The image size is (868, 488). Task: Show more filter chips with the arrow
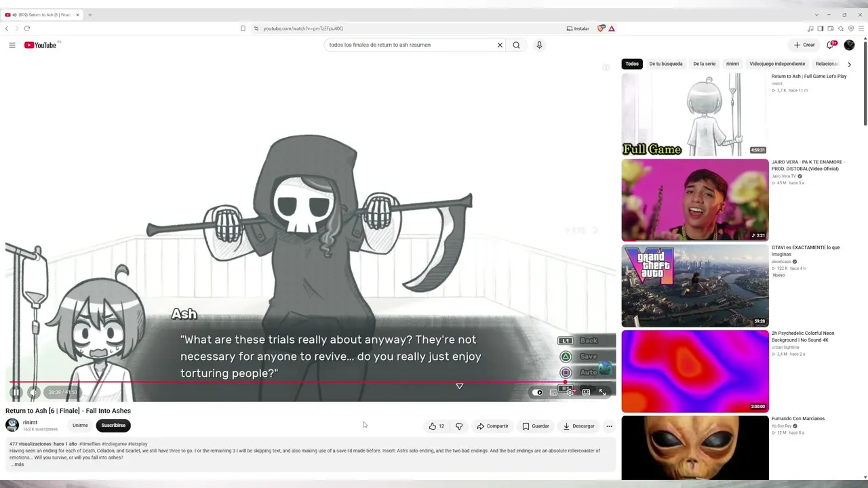pos(849,64)
